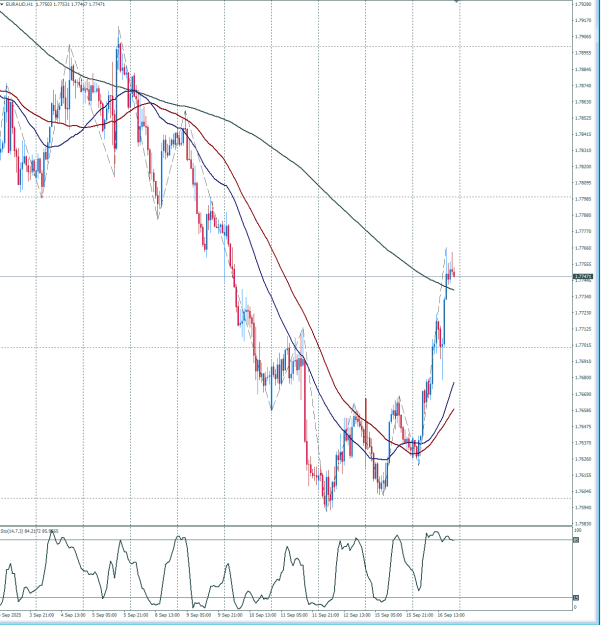The height and width of the screenshot is (625, 601).
Task: Click the 1.79170 price axis label
Action: pyautogui.click(x=582, y=20)
